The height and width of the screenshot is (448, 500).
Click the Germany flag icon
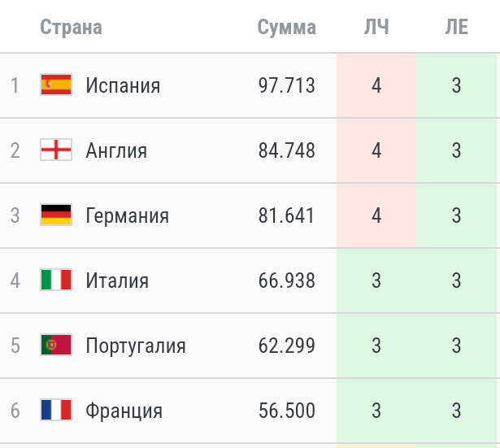point(56,215)
